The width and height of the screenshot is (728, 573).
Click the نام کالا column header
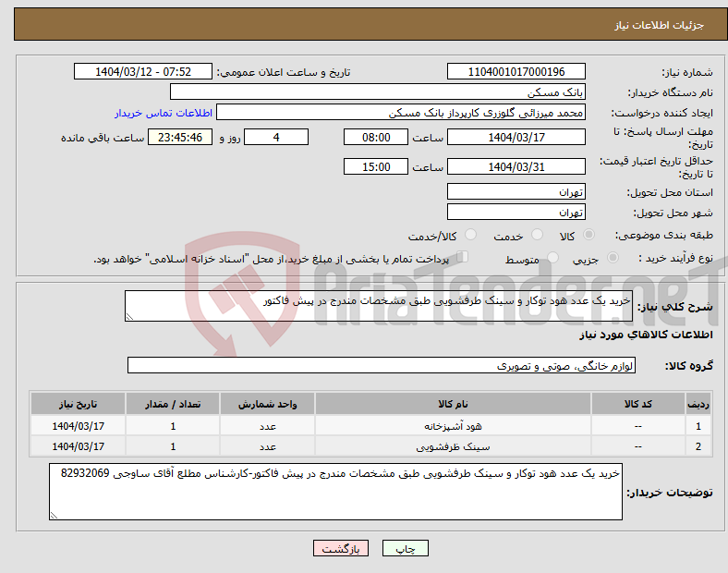click(x=453, y=404)
